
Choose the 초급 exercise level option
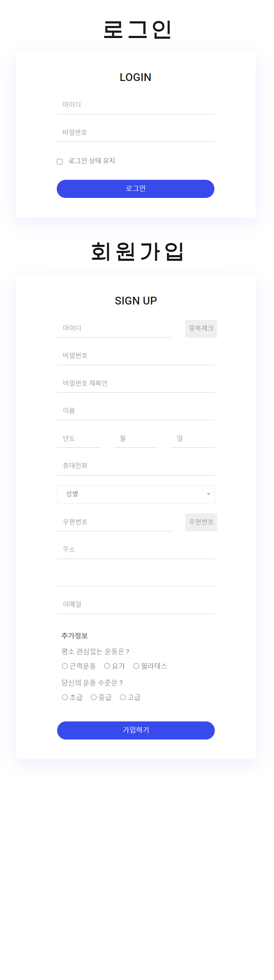[65, 697]
